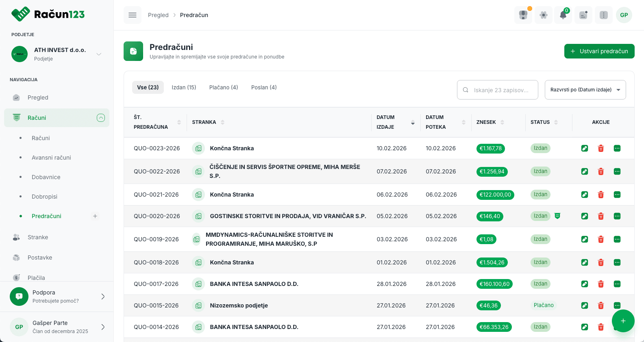Viewport: 644px width, 342px height.
Task: Click the Iskanje 23 zapisov search field
Action: (x=498, y=90)
